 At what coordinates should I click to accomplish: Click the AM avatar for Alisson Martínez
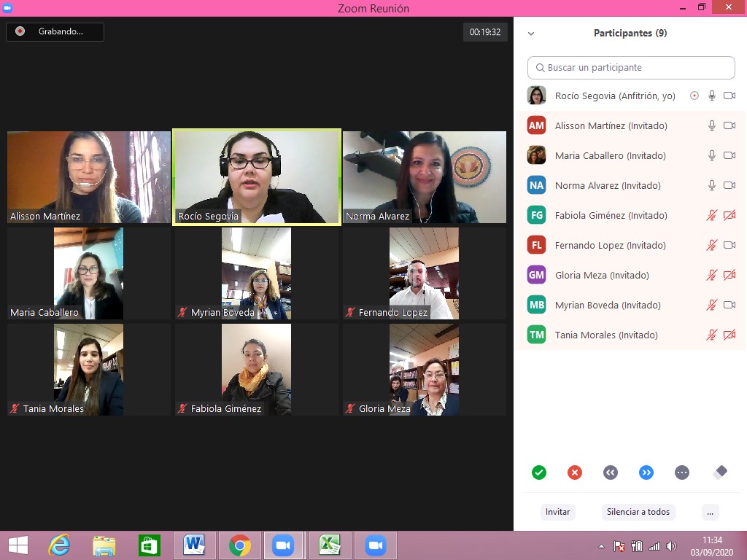536,125
